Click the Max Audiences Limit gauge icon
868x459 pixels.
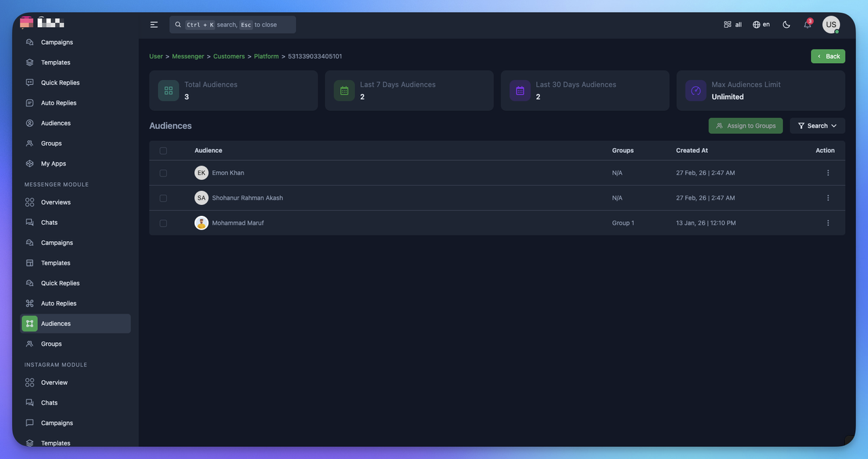[x=696, y=90]
